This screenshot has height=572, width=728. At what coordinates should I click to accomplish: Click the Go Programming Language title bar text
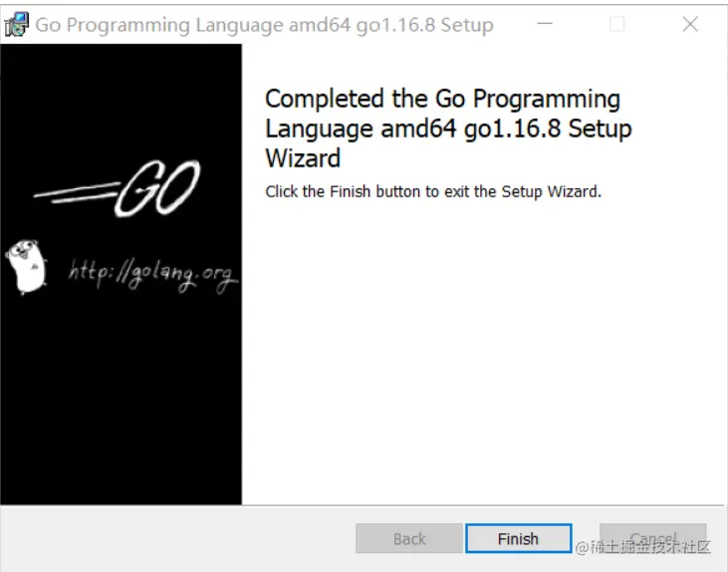tap(264, 25)
